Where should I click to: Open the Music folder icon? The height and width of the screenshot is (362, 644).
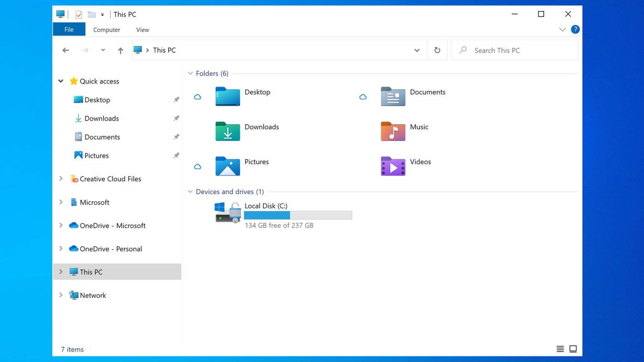(x=393, y=131)
